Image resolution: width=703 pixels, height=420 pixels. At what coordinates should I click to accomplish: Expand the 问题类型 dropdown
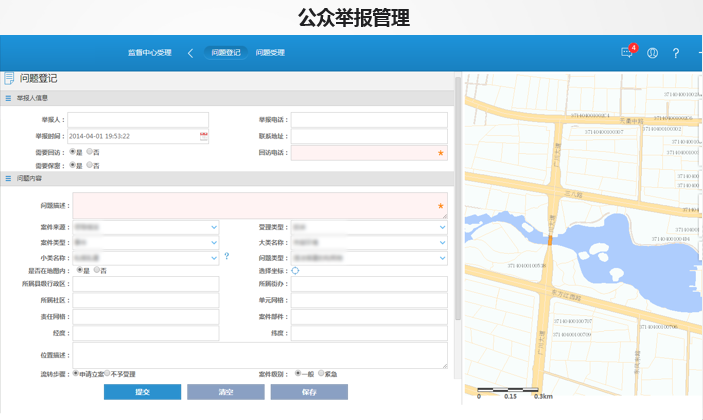tap(442, 258)
